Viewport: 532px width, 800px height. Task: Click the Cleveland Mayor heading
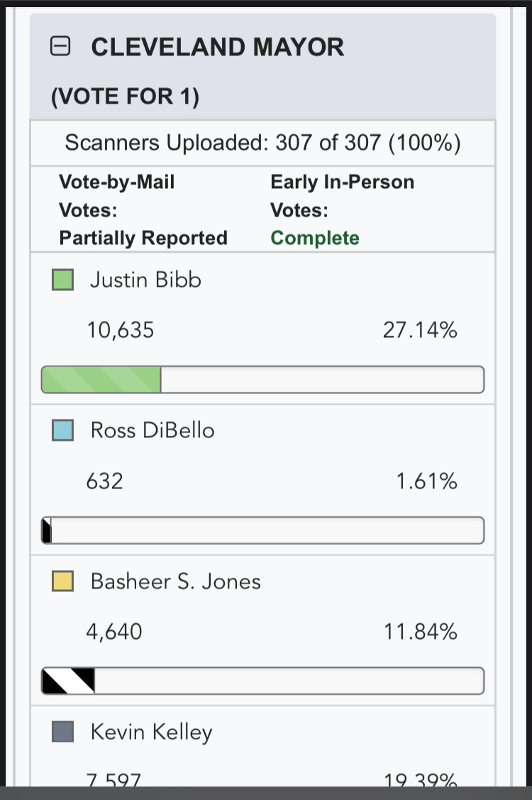pyautogui.click(x=217, y=47)
